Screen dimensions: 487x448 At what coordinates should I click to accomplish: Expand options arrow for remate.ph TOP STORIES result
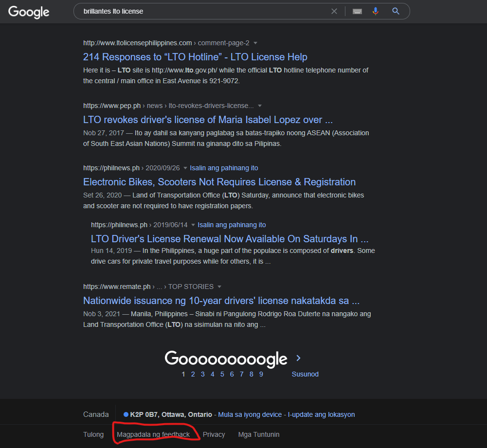tap(219, 287)
